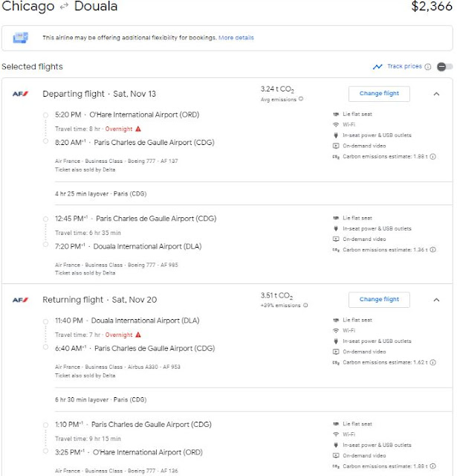Image resolution: width=457 pixels, height=476 pixels.
Task: Click the Airbus A330 · AF 953 flight details line
Action: (117, 367)
